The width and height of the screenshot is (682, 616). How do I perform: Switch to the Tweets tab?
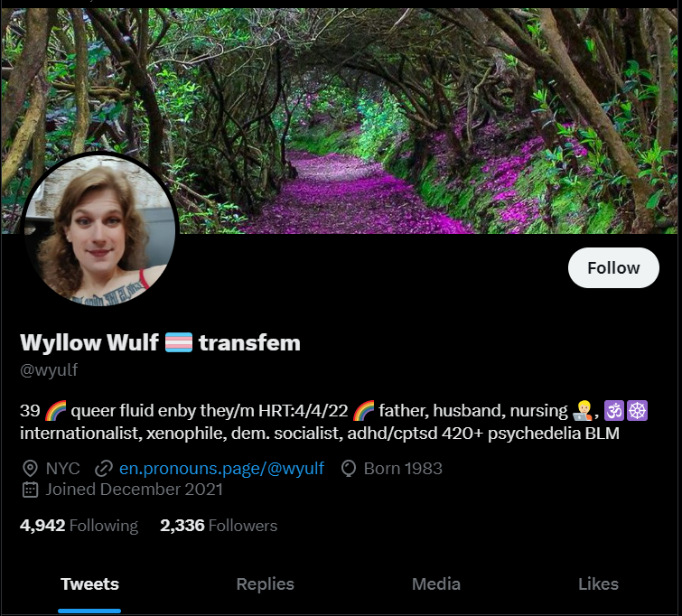point(89,583)
